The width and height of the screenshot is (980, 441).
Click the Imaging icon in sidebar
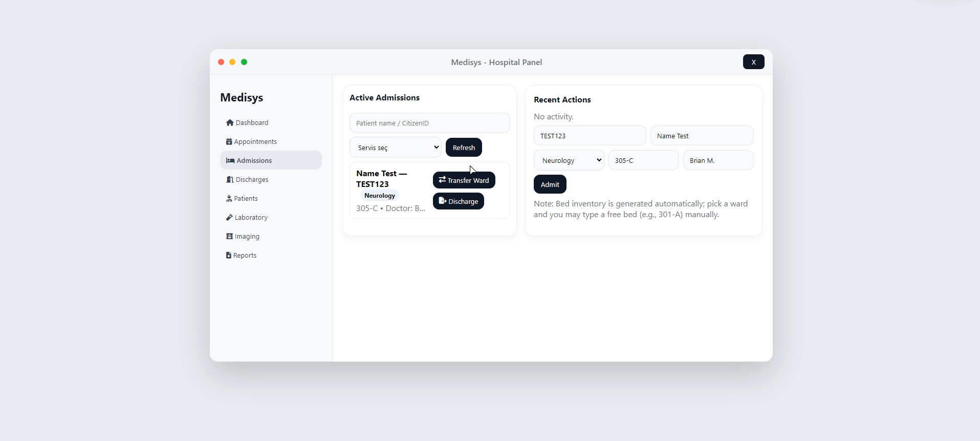point(229,237)
